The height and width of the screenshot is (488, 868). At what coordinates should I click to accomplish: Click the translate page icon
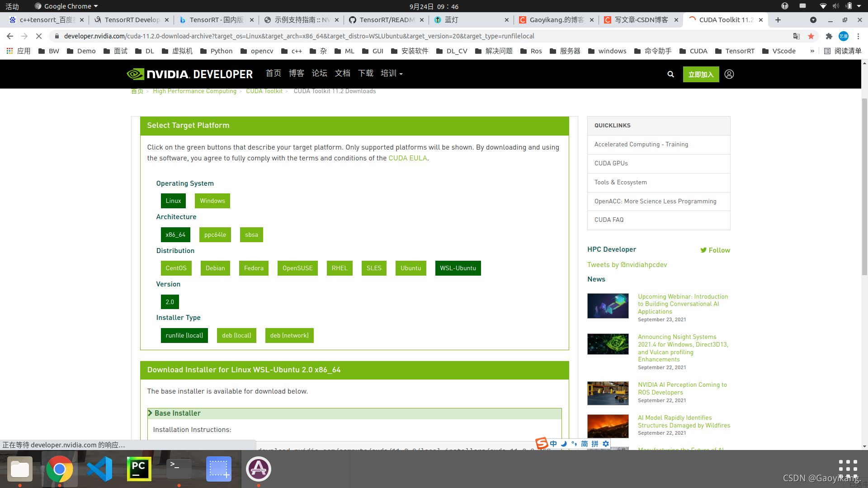(797, 36)
